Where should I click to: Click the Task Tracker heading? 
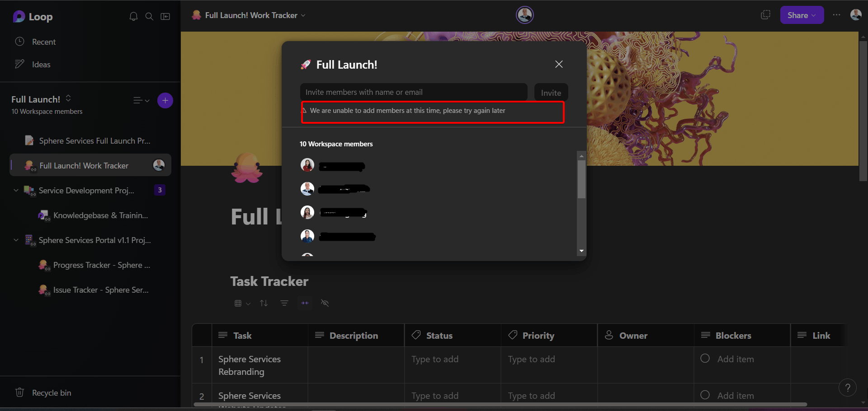(x=269, y=281)
